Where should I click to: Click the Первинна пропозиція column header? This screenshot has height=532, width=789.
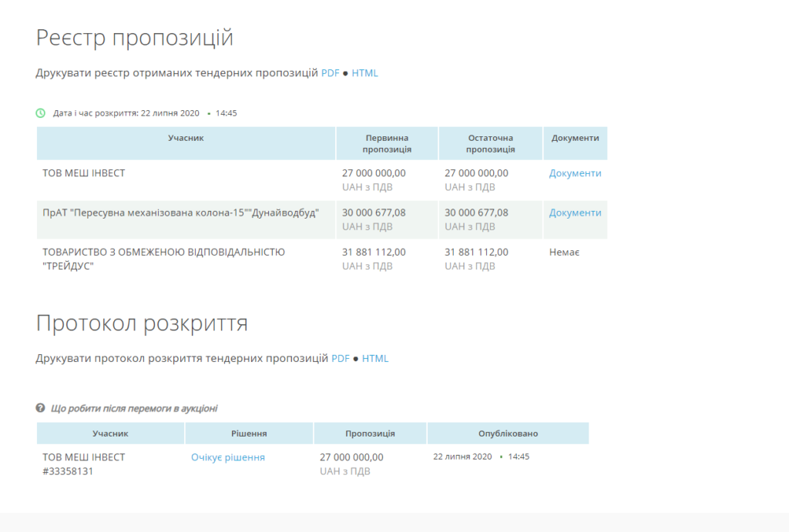click(387, 143)
